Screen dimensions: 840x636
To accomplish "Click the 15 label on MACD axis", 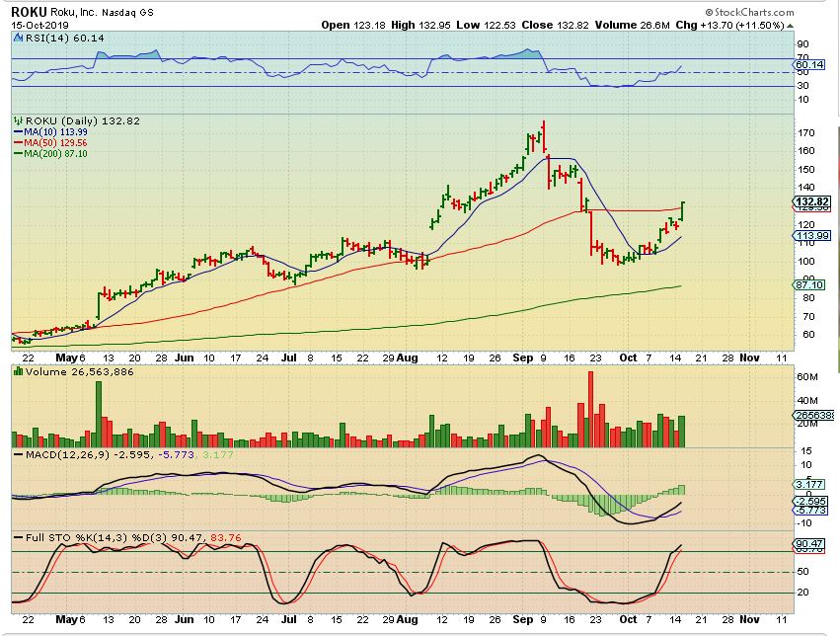I will 805,451.
